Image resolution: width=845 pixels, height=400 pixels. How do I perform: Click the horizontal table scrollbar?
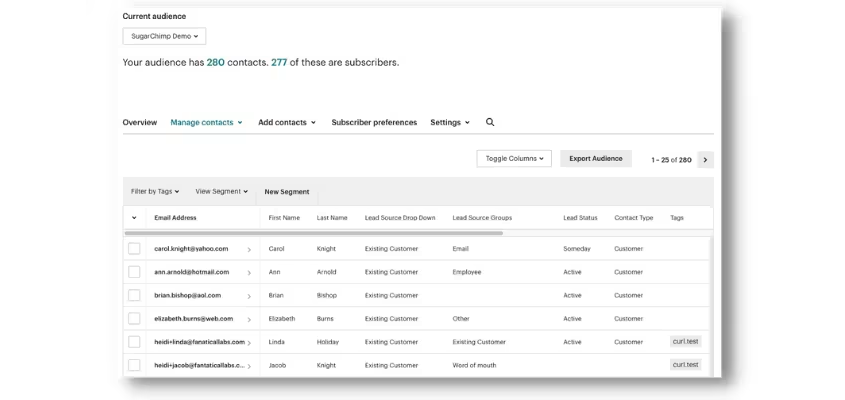pyautogui.click(x=314, y=233)
